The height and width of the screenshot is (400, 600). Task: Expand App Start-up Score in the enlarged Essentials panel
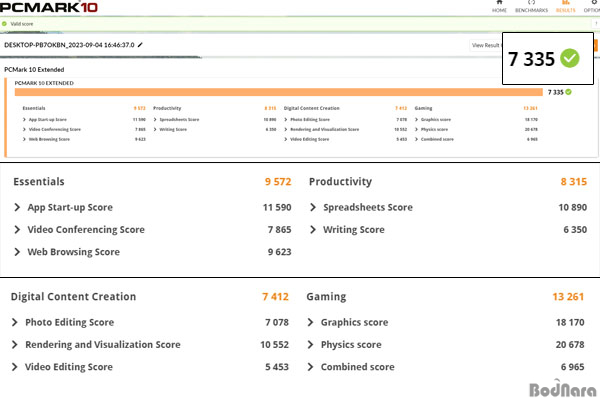click(17, 207)
